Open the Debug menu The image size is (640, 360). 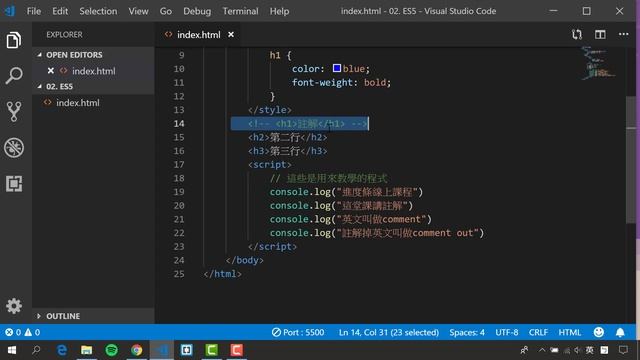[x=197, y=11]
